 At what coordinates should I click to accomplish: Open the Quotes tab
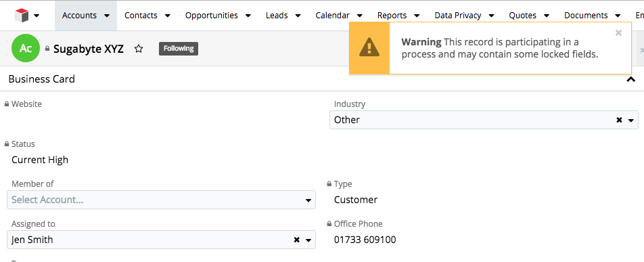522,16
